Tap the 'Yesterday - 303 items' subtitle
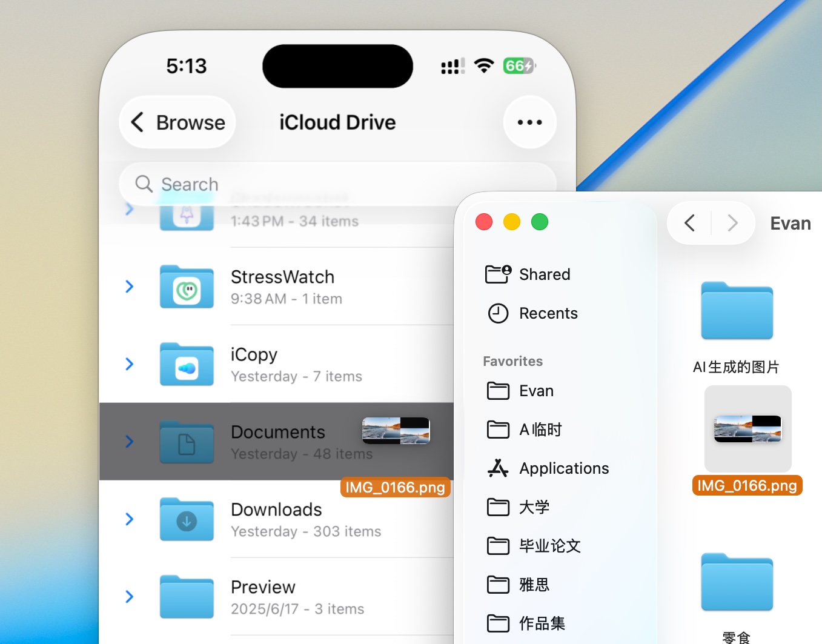822x644 pixels. (306, 531)
